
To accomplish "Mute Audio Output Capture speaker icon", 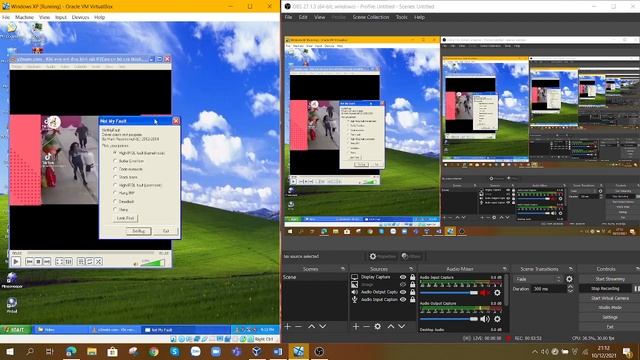I will (484, 319).
